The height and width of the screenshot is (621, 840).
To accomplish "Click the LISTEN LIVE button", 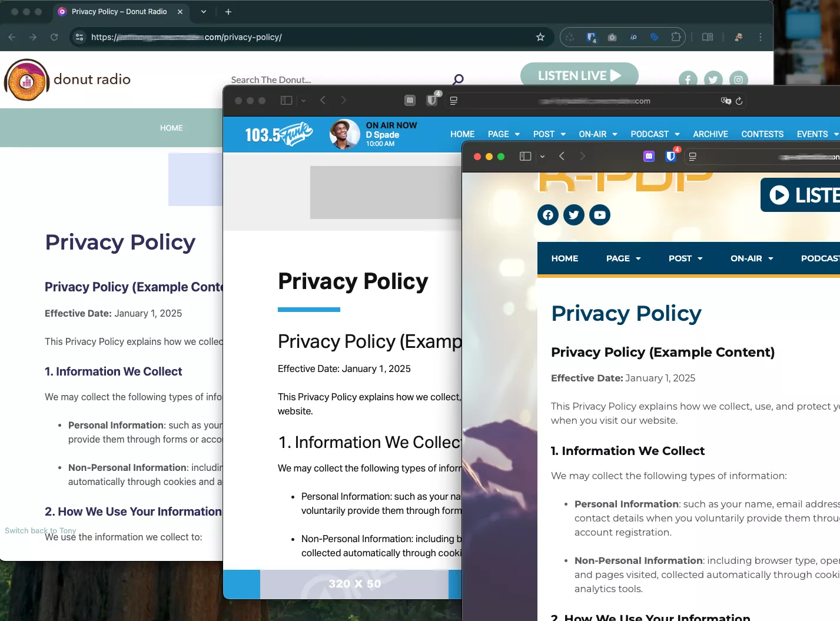I will (579, 75).
